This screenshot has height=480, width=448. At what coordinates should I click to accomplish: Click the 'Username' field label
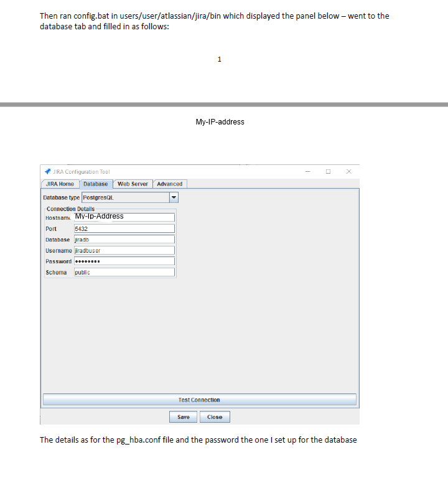[58, 251]
